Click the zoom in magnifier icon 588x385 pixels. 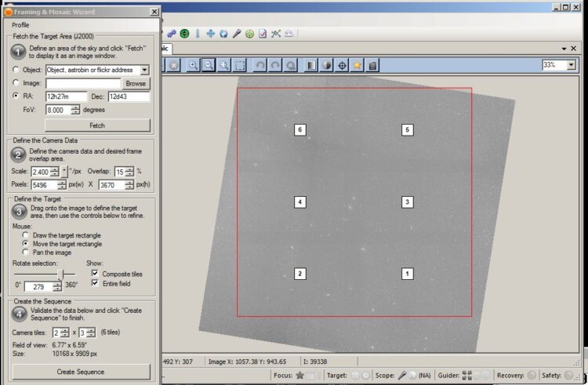coord(193,66)
